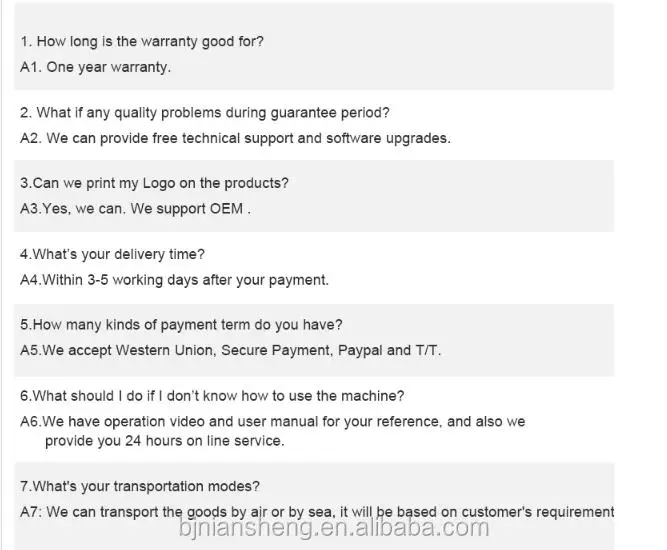Click "Western Union" in the payment answer
Viewport: 667px width, 550px height.
(x=165, y=350)
